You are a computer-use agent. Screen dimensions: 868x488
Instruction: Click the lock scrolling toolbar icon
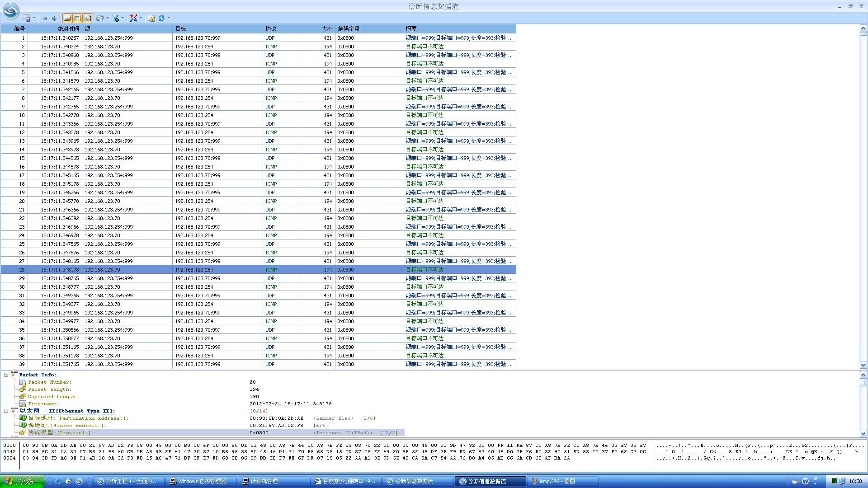tap(151, 18)
